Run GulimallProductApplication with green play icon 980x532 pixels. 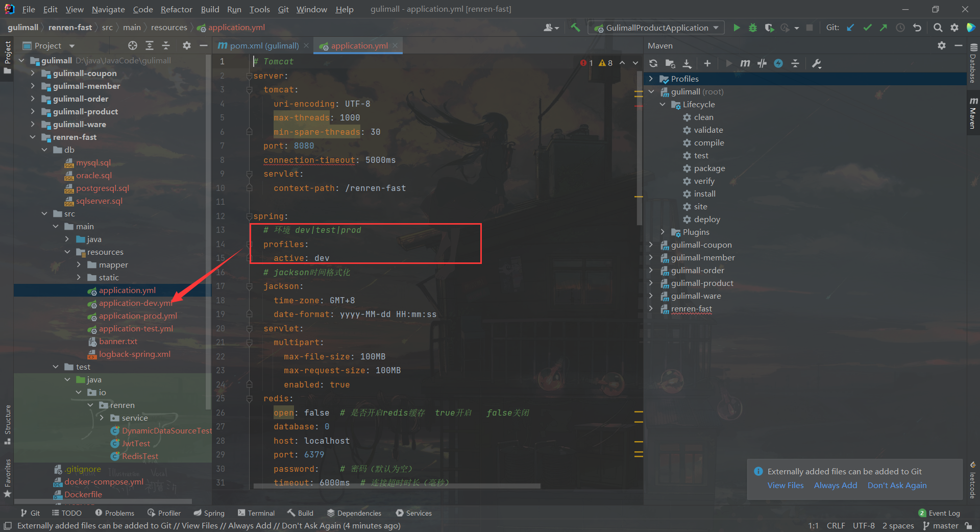pos(736,28)
